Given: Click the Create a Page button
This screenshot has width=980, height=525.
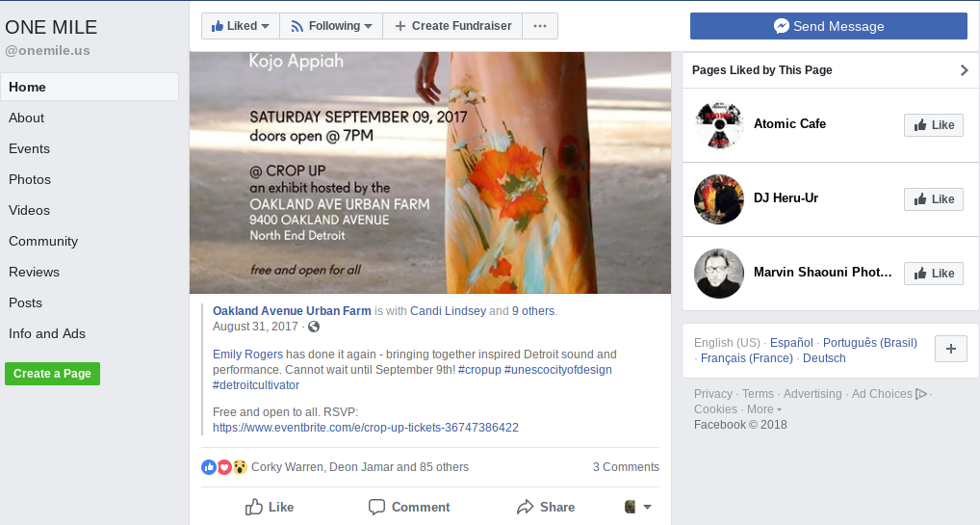Looking at the screenshot, I should (53, 374).
